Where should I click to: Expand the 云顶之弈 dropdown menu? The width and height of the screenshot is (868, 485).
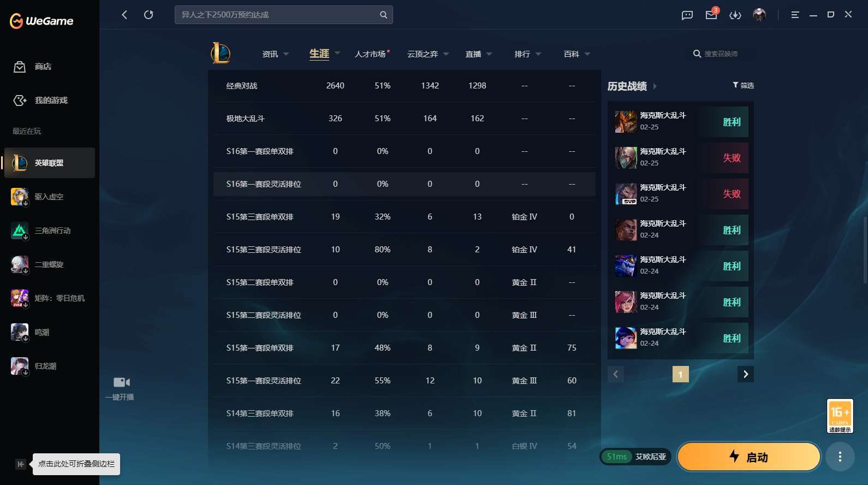(428, 54)
